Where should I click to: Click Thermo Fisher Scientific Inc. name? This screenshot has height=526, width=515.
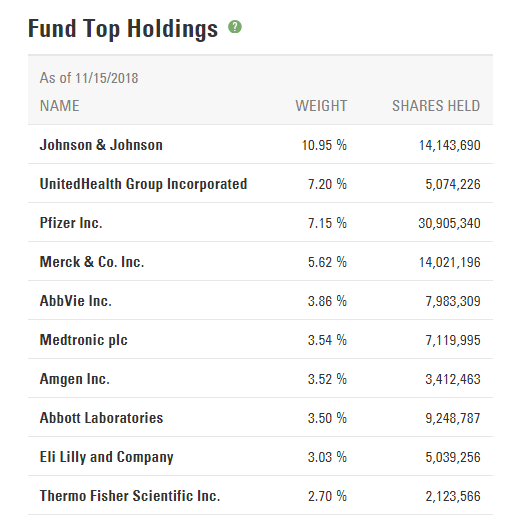click(x=130, y=496)
